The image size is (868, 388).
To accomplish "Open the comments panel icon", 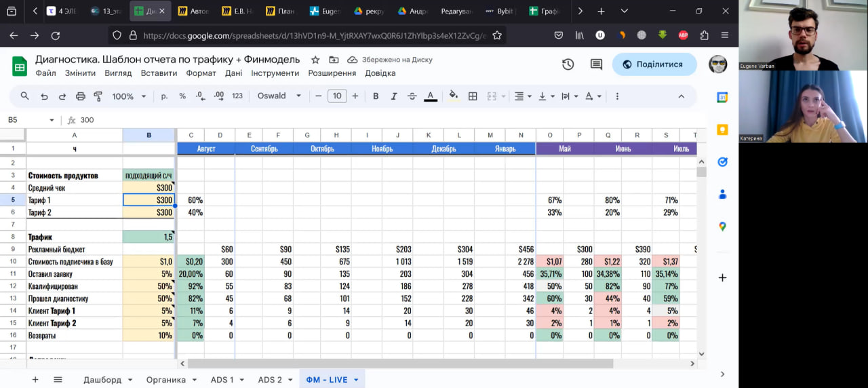I will [596, 64].
